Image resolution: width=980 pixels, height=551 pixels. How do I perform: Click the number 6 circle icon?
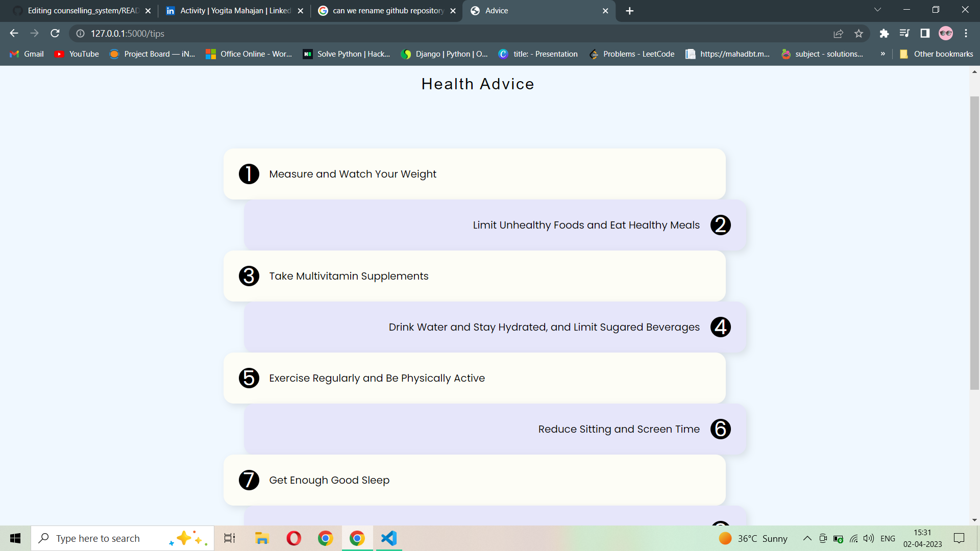(x=721, y=429)
